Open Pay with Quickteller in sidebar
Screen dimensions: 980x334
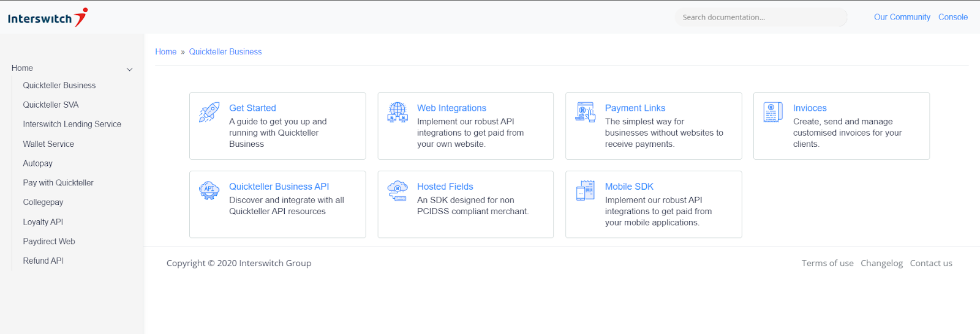[58, 183]
